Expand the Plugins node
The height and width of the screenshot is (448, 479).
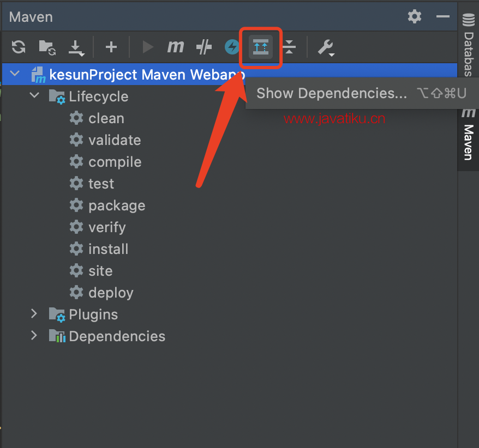(34, 313)
